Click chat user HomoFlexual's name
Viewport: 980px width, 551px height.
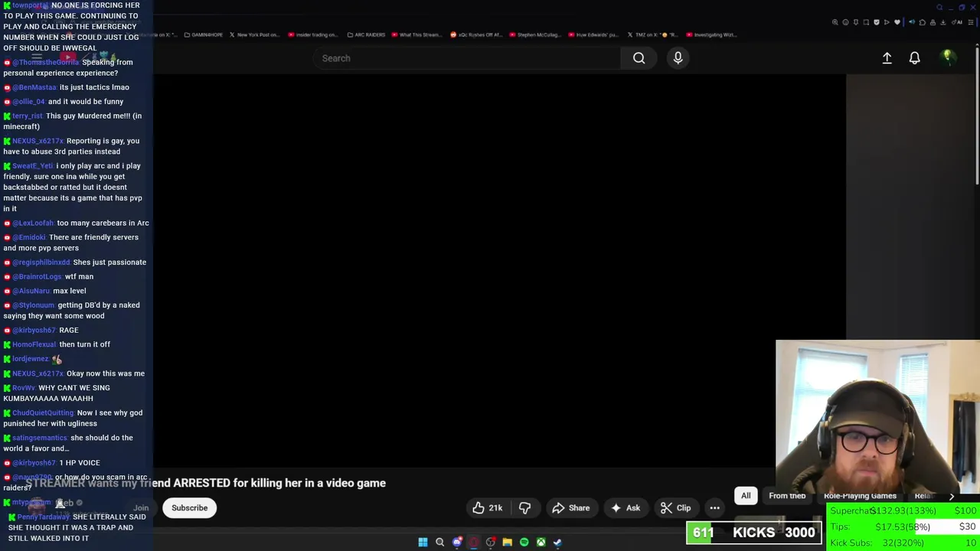(34, 344)
